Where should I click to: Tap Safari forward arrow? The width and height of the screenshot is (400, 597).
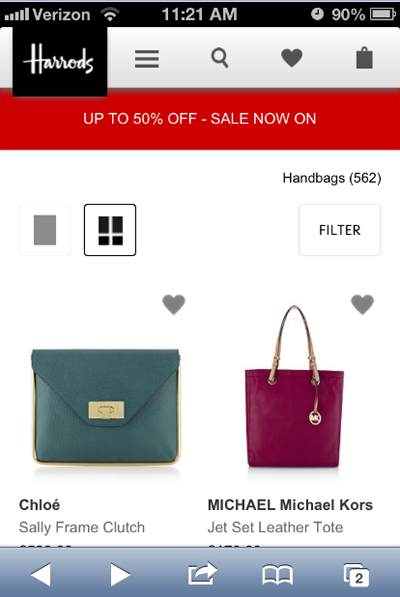click(120, 574)
